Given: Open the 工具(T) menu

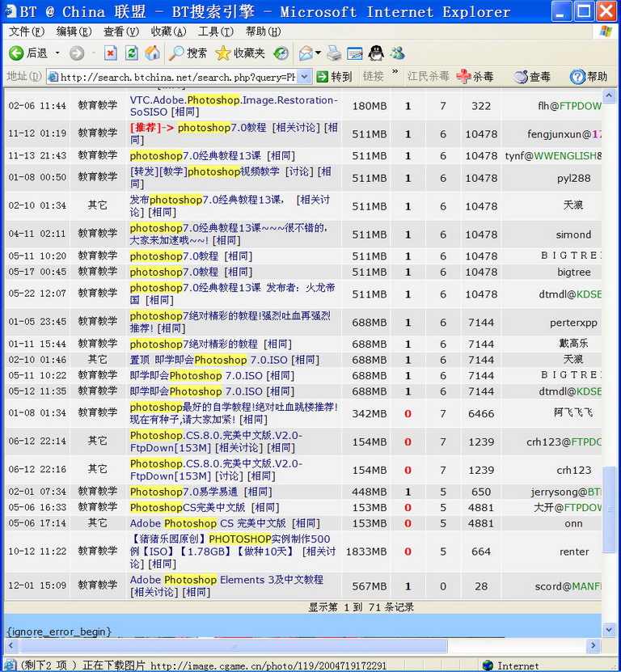Looking at the screenshot, I should coord(216,32).
